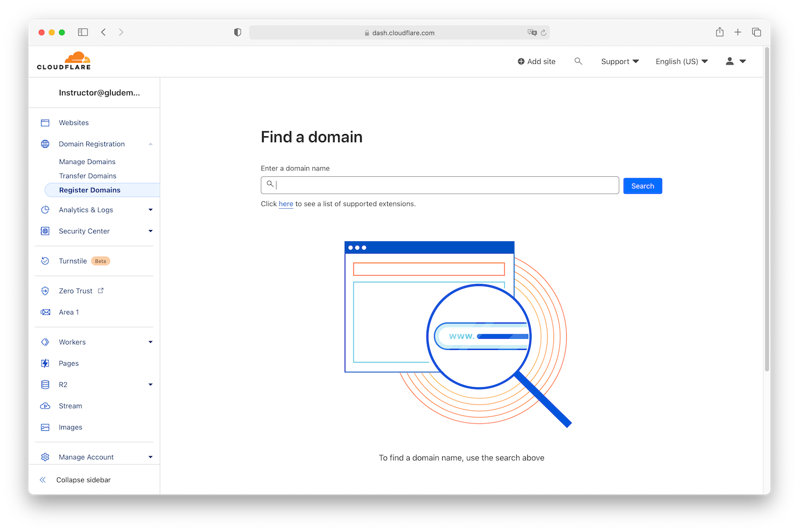This screenshot has width=799, height=532.
Task: Click the Pages lightning icon
Action: (x=45, y=364)
